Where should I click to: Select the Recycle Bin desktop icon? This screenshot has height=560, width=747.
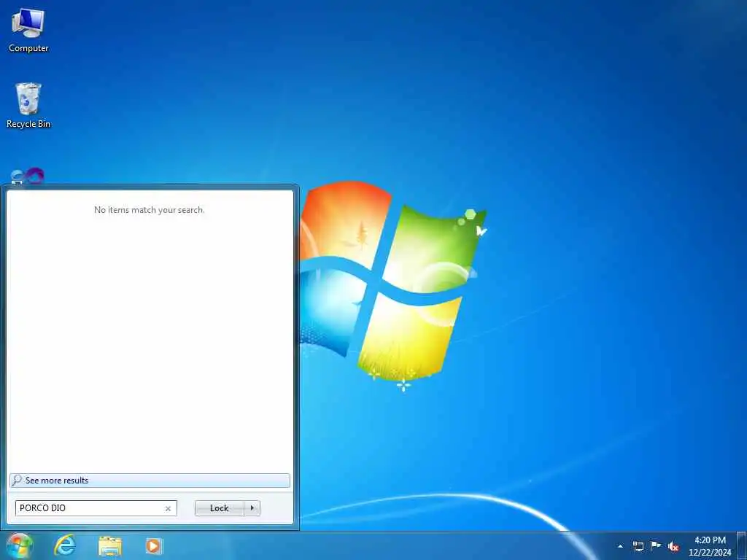click(28, 105)
